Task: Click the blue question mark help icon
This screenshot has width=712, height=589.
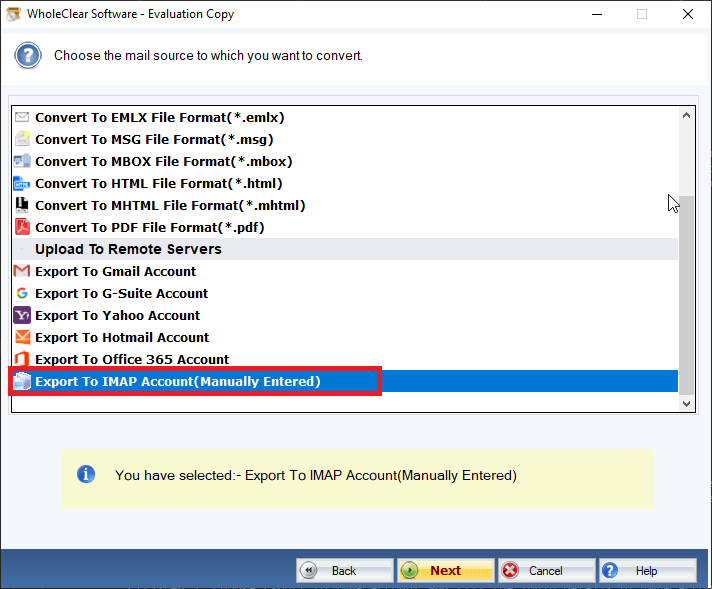Action: (28, 55)
